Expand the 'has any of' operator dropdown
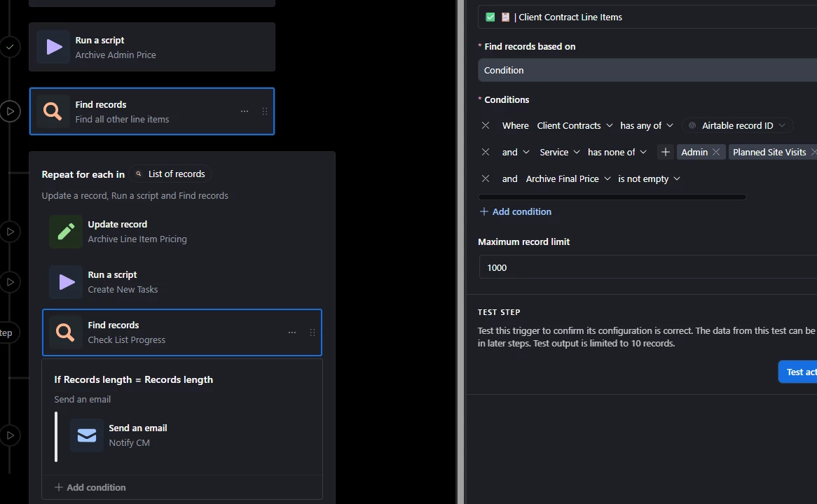 (647, 125)
